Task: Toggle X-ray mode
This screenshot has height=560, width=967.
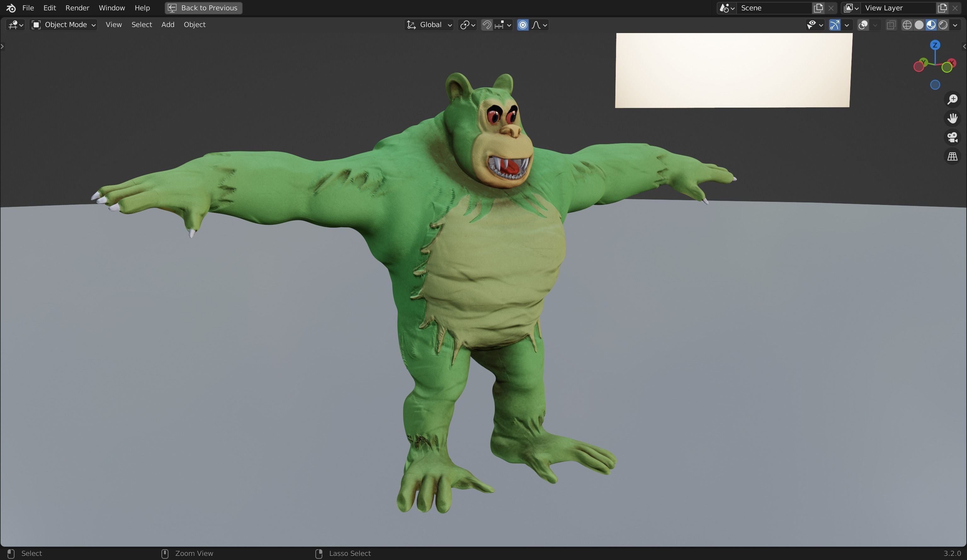Action: [891, 25]
